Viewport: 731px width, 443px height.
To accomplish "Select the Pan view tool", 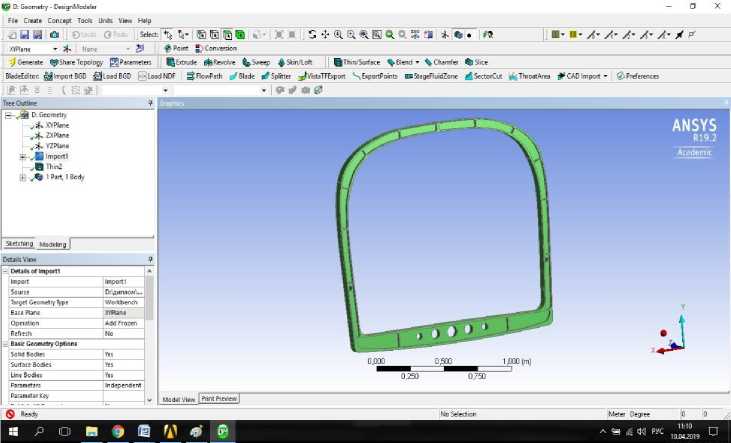I will pyautogui.click(x=325, y=35).
